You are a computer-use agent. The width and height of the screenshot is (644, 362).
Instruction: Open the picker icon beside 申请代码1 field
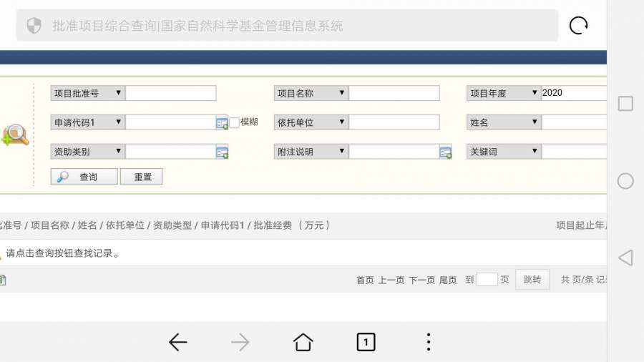[222, 123]
